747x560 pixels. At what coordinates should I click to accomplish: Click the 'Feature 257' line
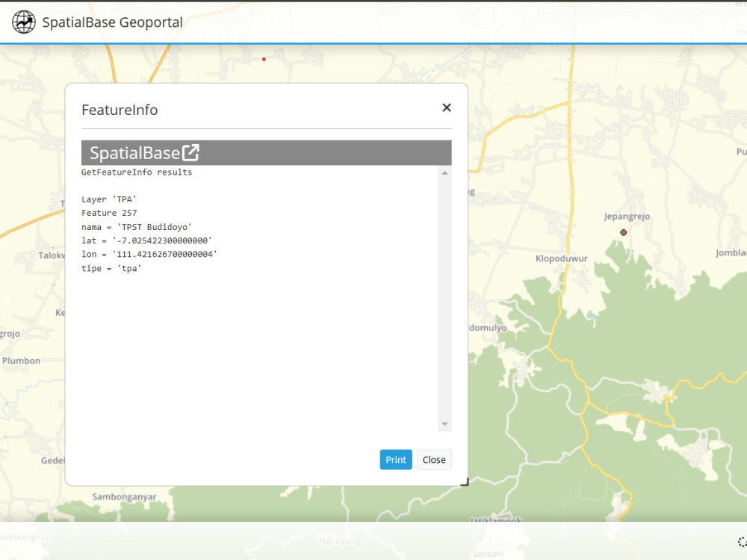pyautogui.click(x=109, y=213)
